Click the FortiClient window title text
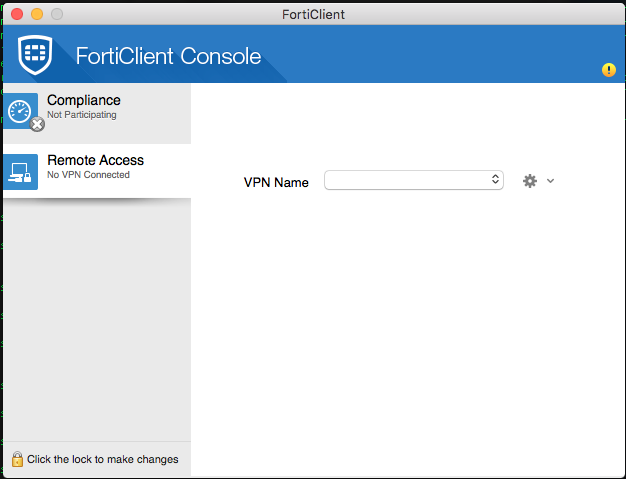The image size is (626, 479). (313, 14)
